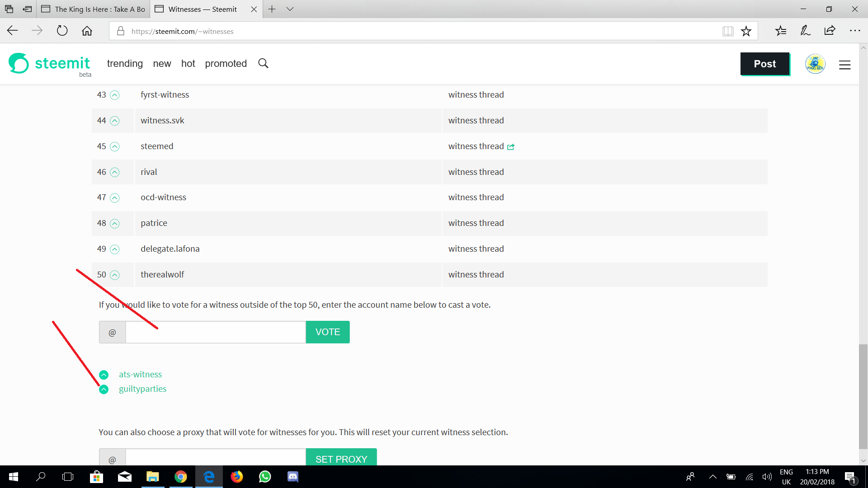This screenshot has width=868, height=488.
Task: Click the VOTE button
Action: [328, 332]
